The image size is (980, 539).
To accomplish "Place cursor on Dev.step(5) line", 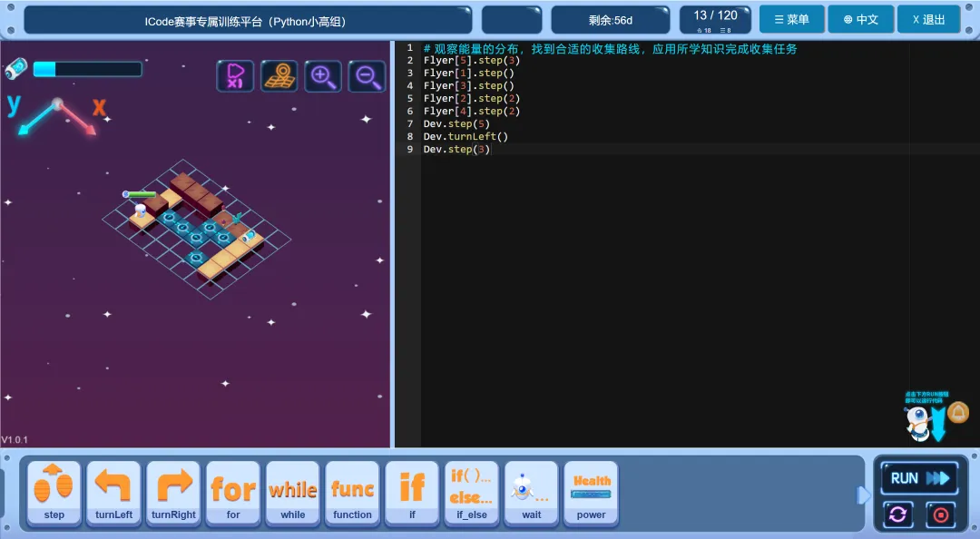I will tap(456, 123).
